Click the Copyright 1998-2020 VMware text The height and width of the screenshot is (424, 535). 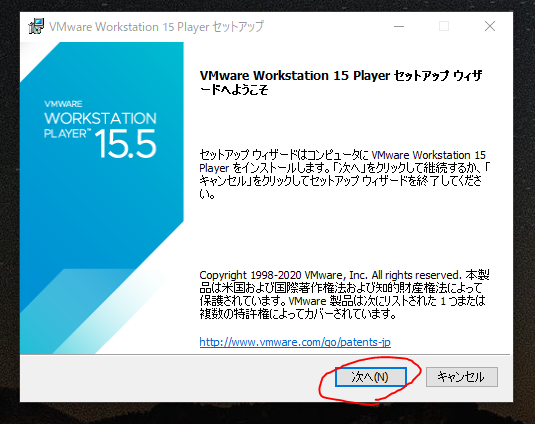click(345, 294)
